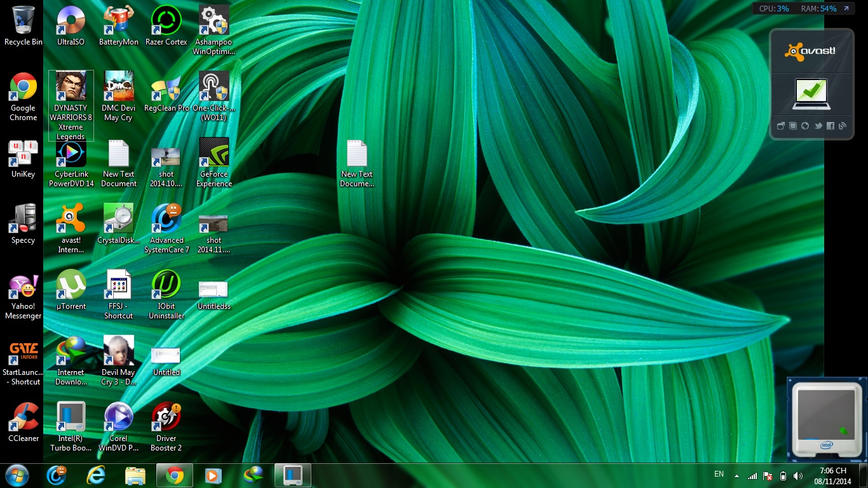Select the Speccy desktop icon
This screenshot has width=868, height=488.
(24, 219)
